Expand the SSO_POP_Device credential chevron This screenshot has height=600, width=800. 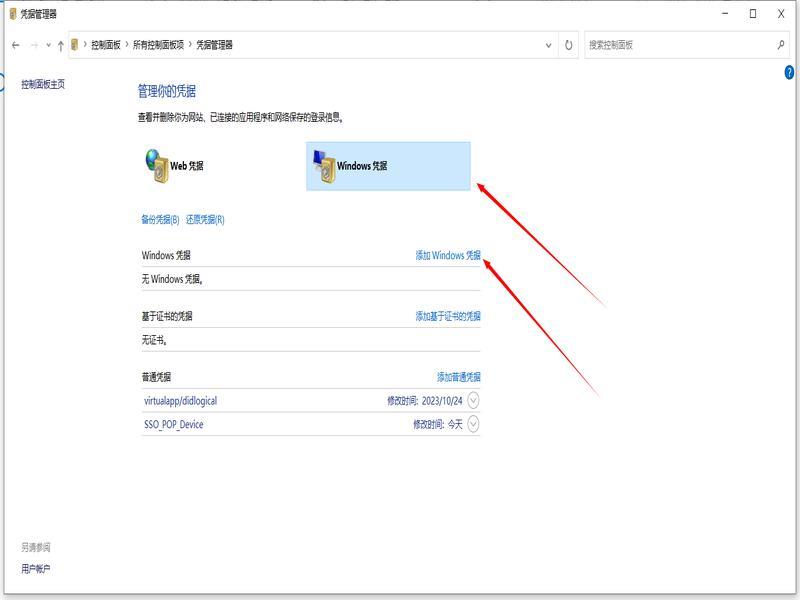point(473,424)
